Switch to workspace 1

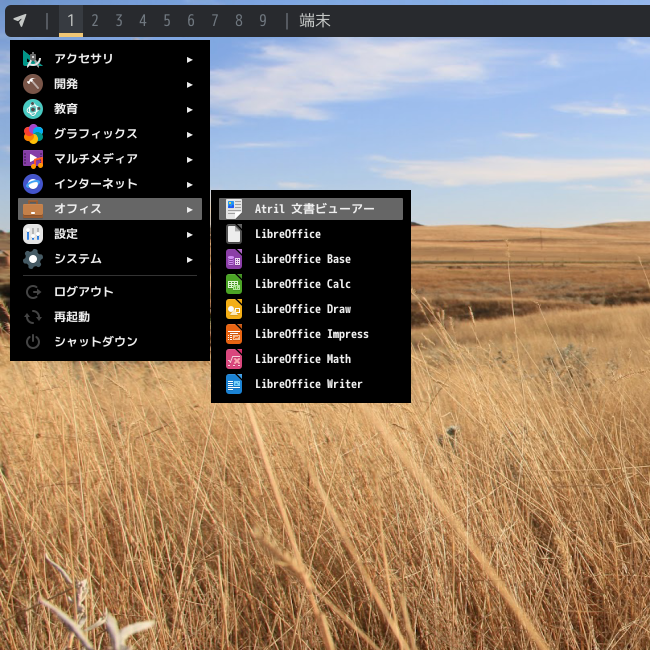point(71,20)
